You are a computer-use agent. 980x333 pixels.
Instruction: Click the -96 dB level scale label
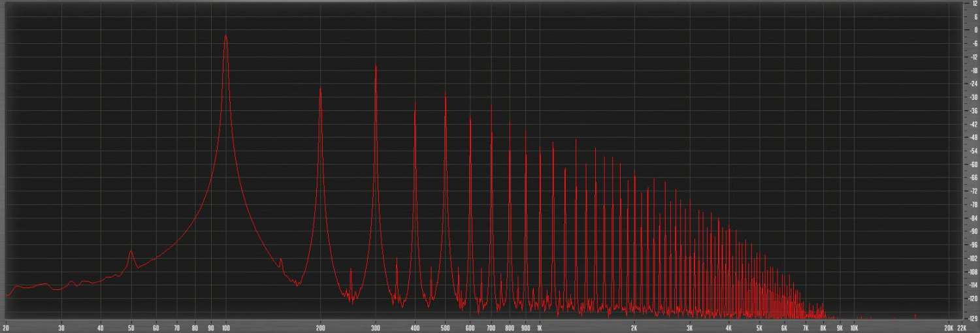974,245
